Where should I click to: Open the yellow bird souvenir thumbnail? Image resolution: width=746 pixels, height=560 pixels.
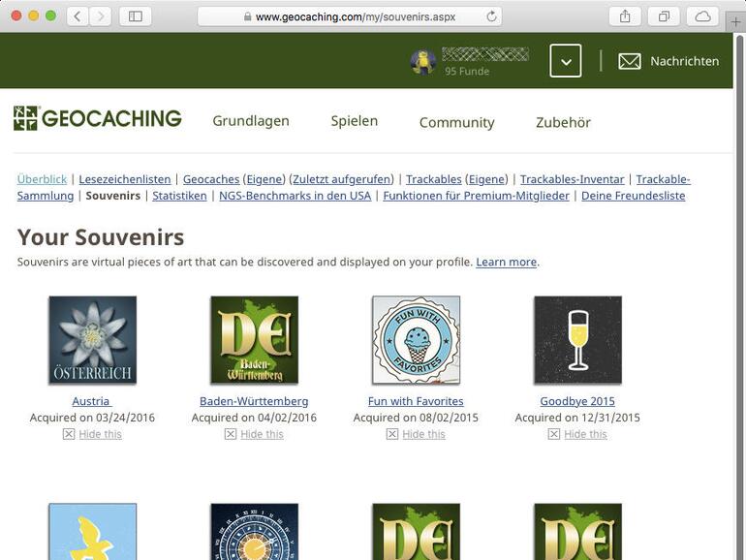[93, 532]
